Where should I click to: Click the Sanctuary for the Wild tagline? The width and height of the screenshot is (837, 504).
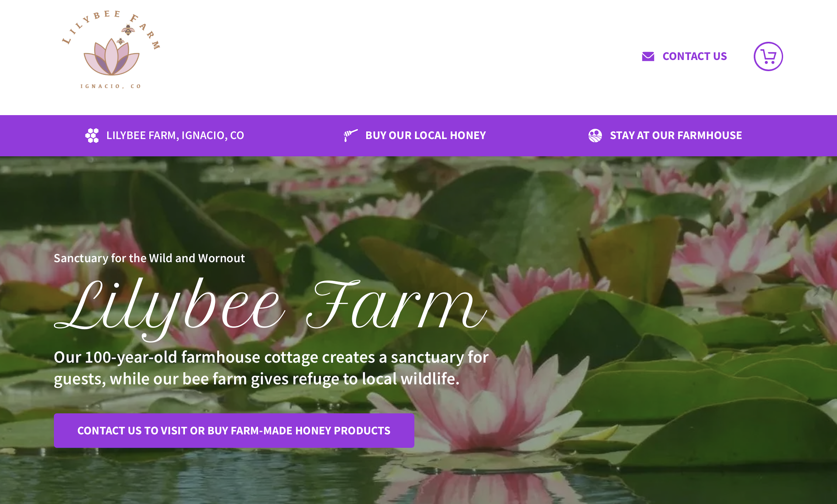pyautogui.click(x=149, y=258)
